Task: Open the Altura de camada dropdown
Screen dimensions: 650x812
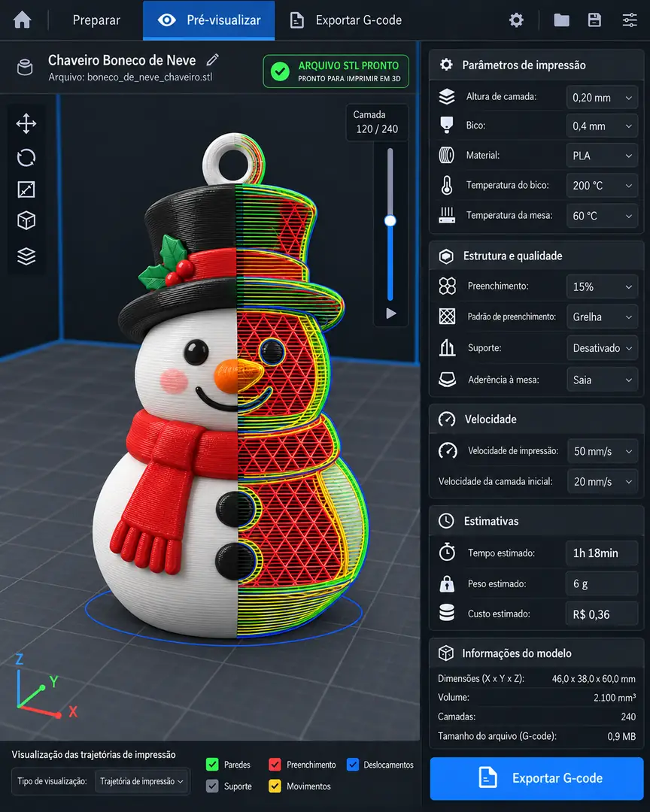Action: (x=602, y=97)
